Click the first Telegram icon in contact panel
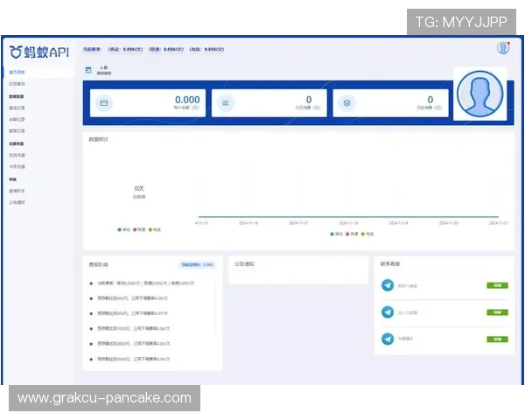The height and width of the screenshot is (420, 525). coord(388,285)
